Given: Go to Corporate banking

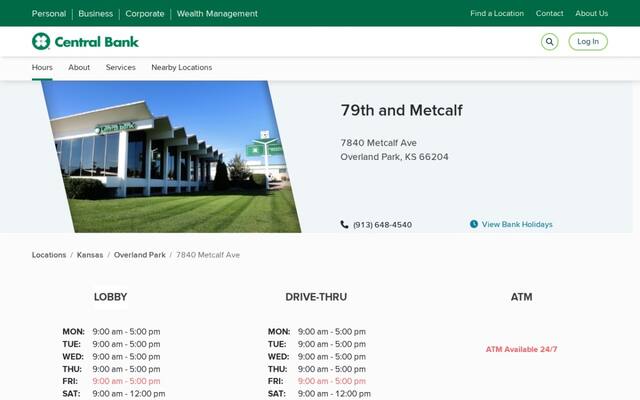Looking at the screenshot, I should pos(144,13).
